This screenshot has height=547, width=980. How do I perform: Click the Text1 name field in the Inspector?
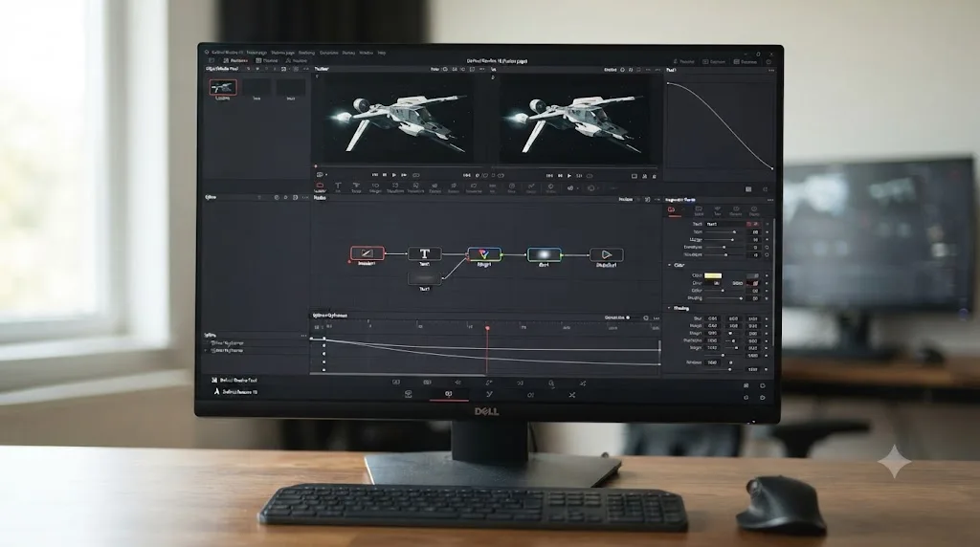coord(725,224)
